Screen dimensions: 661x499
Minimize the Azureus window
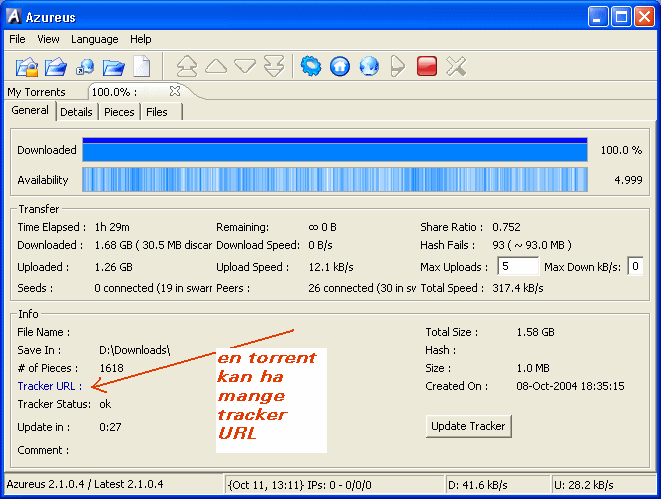click(x=598, y=17)
